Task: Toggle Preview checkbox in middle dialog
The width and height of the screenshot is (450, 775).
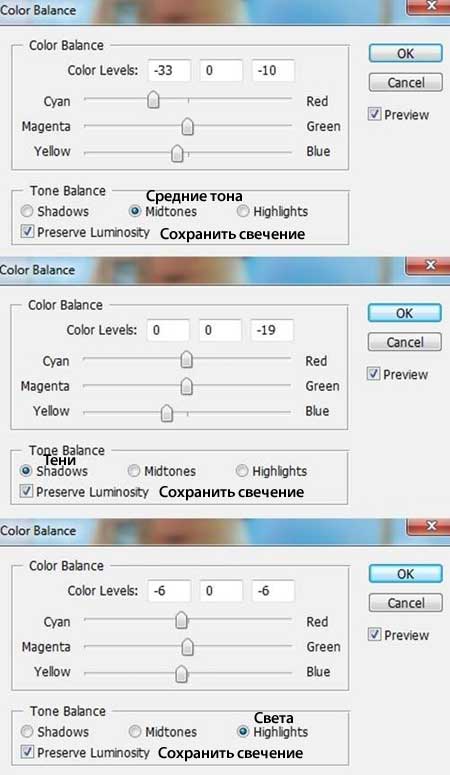Action: tap(373, 374)
